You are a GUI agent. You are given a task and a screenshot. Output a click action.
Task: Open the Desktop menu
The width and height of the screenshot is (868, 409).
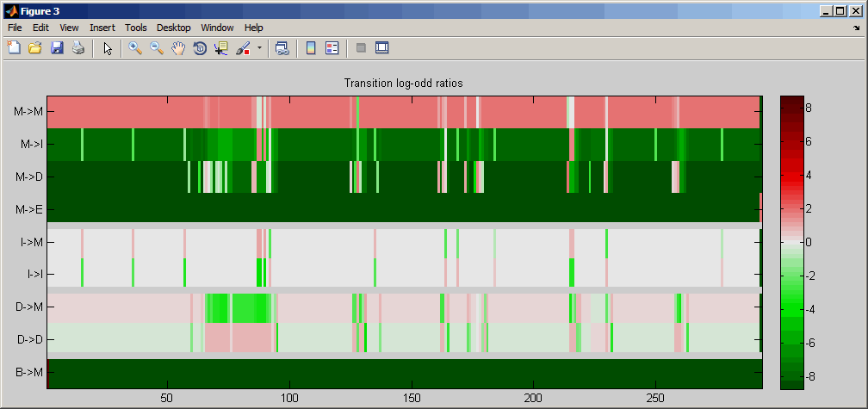point(174,28)
